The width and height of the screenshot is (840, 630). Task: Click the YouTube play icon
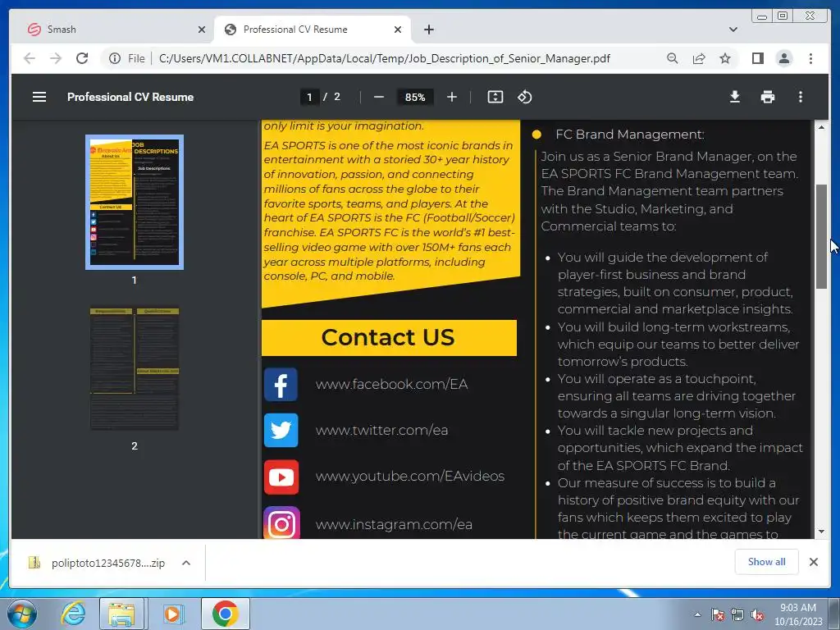(x=281, y=477)
